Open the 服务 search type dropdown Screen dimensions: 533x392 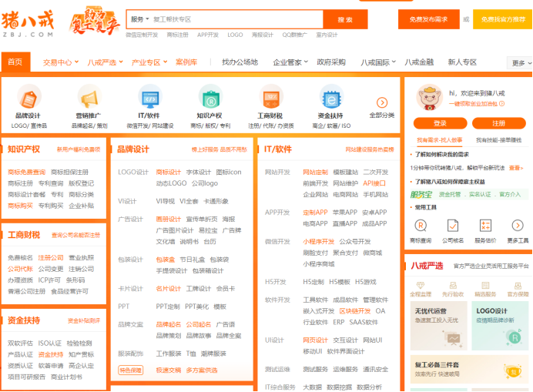click(x=139, y=19)
